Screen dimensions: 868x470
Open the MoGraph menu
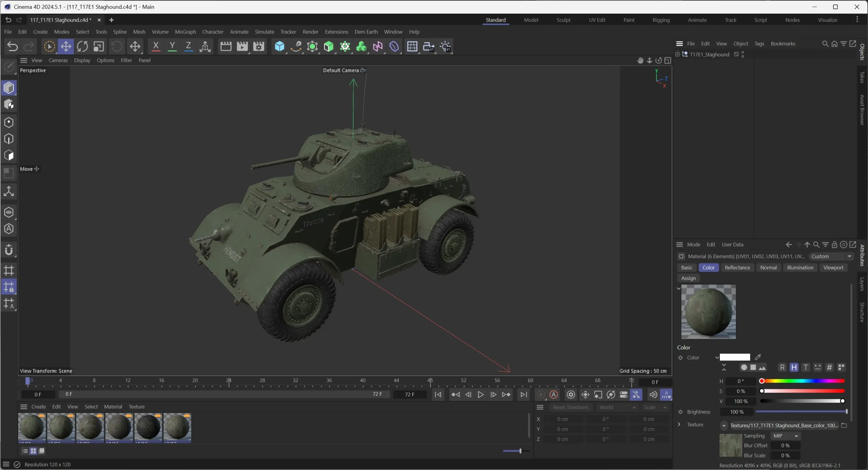[x=185, y=32]
